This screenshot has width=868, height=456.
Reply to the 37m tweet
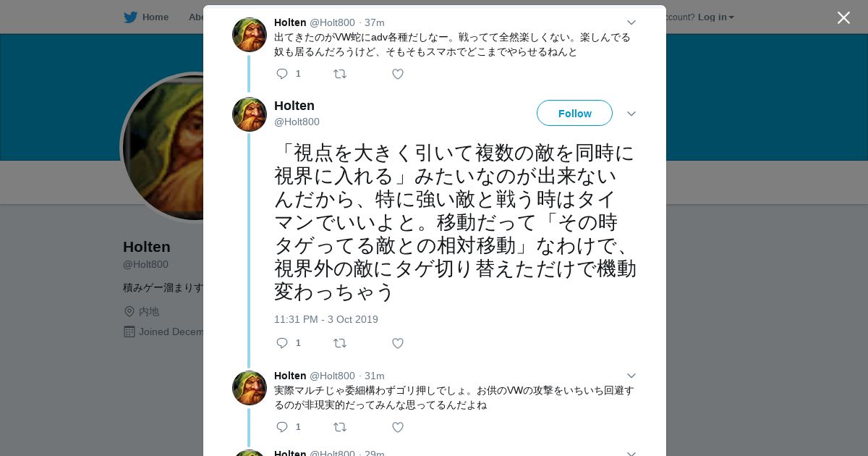(282, 74)
